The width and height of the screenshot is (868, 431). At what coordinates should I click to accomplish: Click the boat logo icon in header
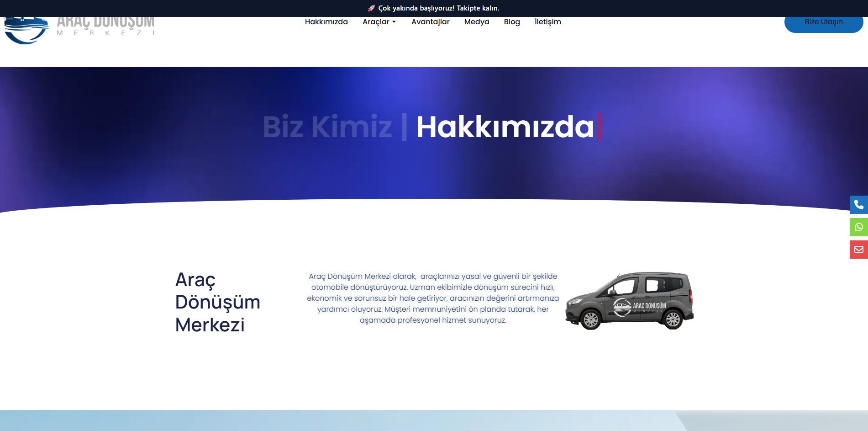[x=26, y=30]
